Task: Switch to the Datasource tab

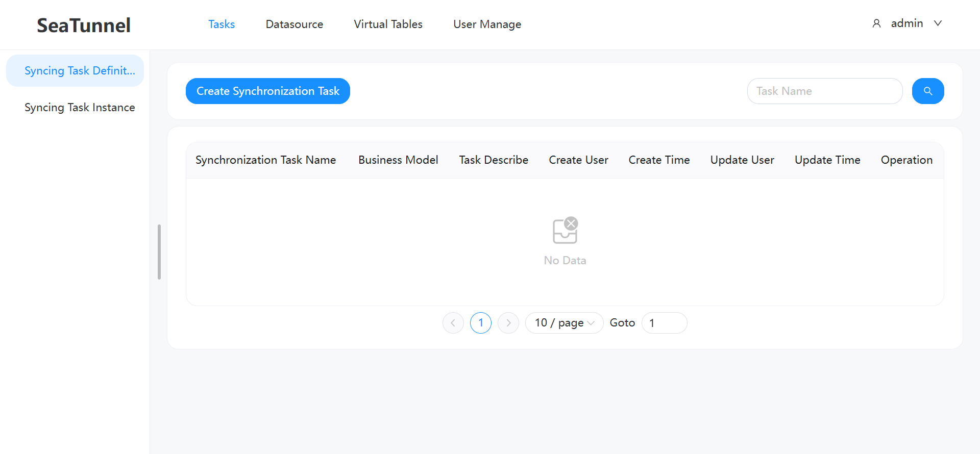Action: click(x=295, y=24)
